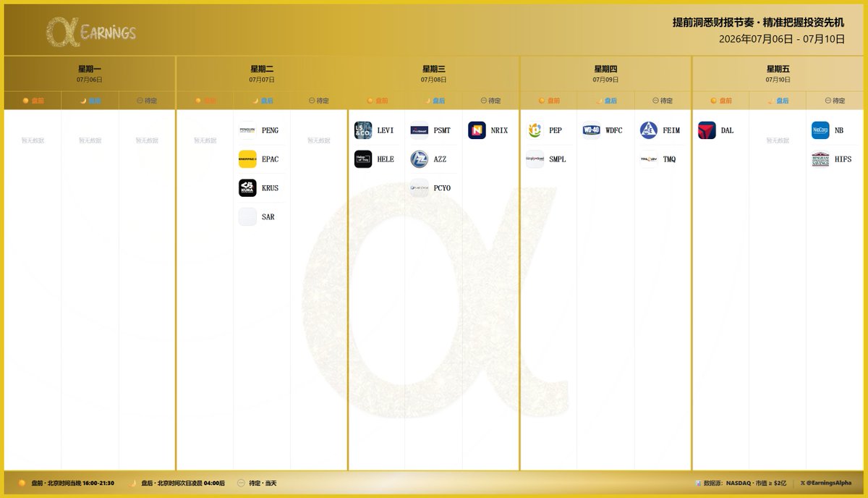Viewport: 868px width, 498px height.
Task: Click the 盘前 北京时间当晚 16:00-21:30 legend
Action: 72,483
